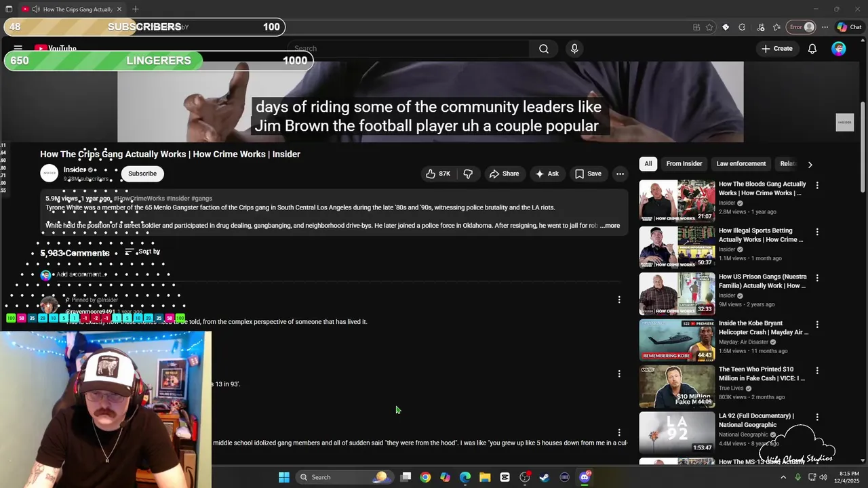Open options for LA 92 documentary
This screenshot has height=488, width=868.
click(817, 417)
